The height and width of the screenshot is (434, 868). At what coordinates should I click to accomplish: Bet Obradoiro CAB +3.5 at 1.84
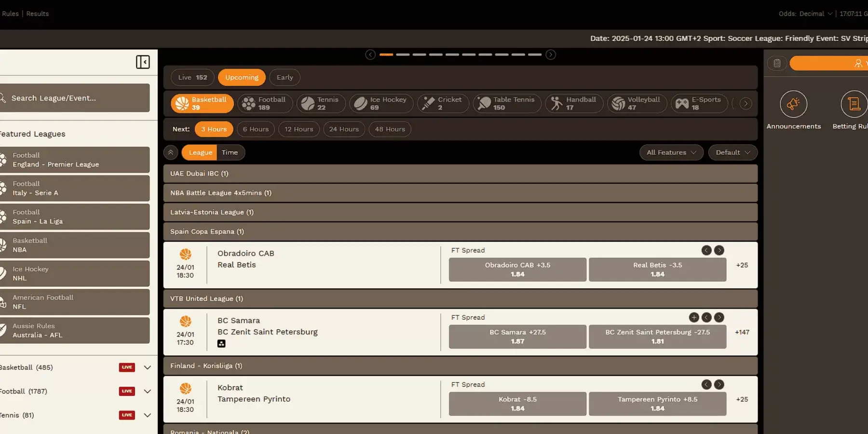click(x=517, y=270)
